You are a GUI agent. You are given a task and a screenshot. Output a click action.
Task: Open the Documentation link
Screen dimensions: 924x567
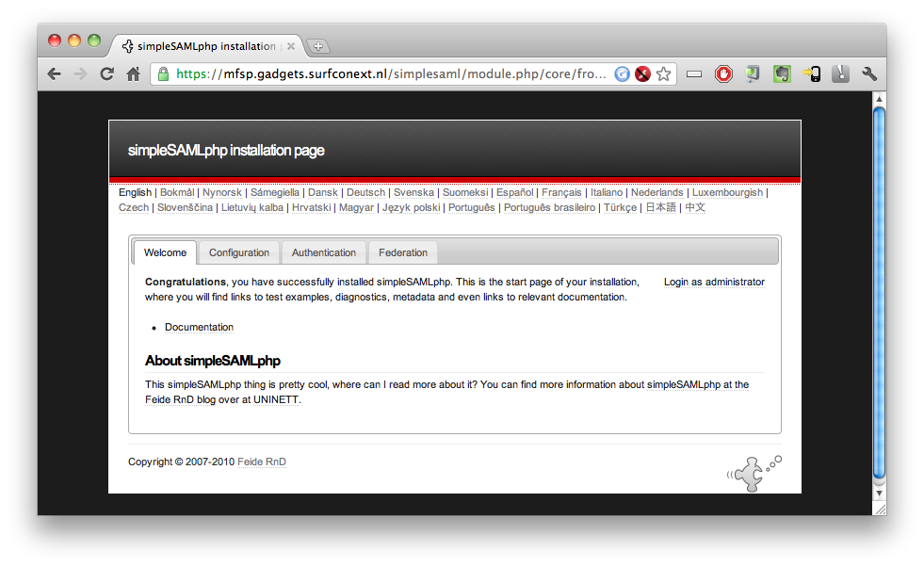tap(199, 327)
